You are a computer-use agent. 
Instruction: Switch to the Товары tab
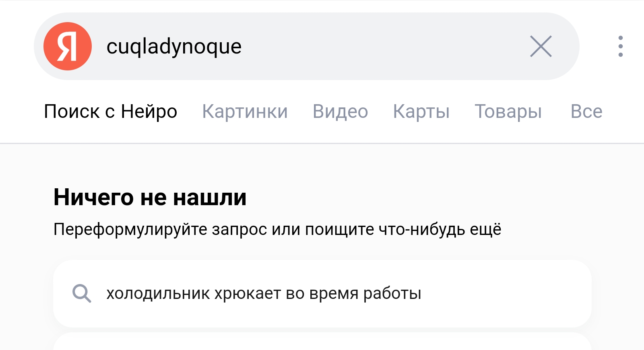click(508, 111)
